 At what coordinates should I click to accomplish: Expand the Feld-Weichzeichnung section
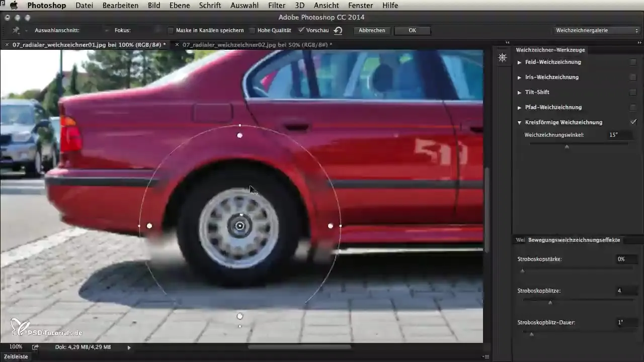(x=520, y=62)
